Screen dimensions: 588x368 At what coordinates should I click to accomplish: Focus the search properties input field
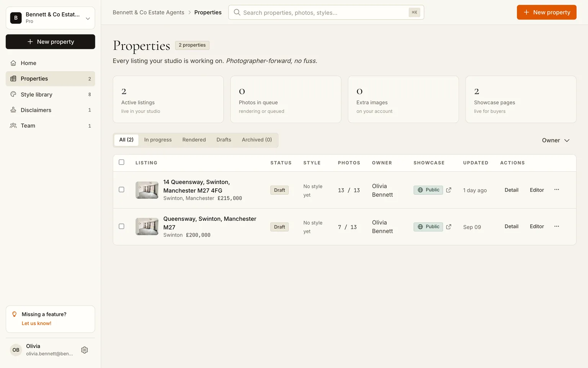coord(326,12)
